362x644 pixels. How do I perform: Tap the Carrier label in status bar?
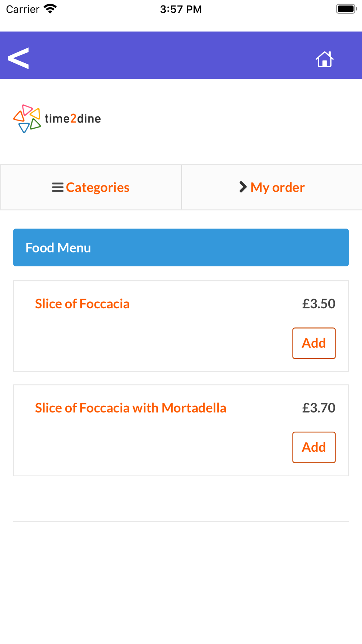point(22,9)
